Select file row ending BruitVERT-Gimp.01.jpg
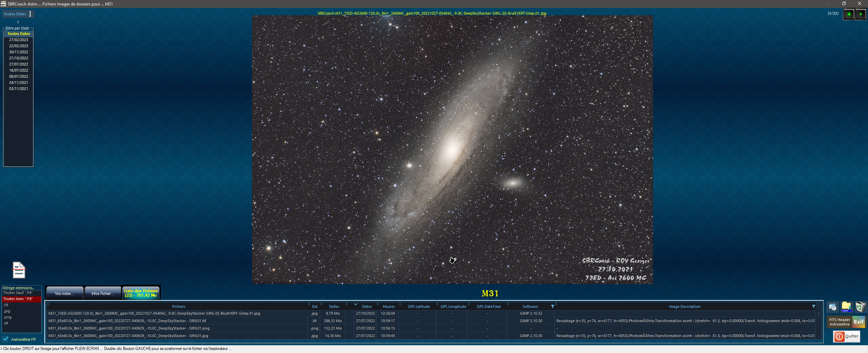This screenshot has width=868, height=353. pyautogui.click(x=431, y=313)
